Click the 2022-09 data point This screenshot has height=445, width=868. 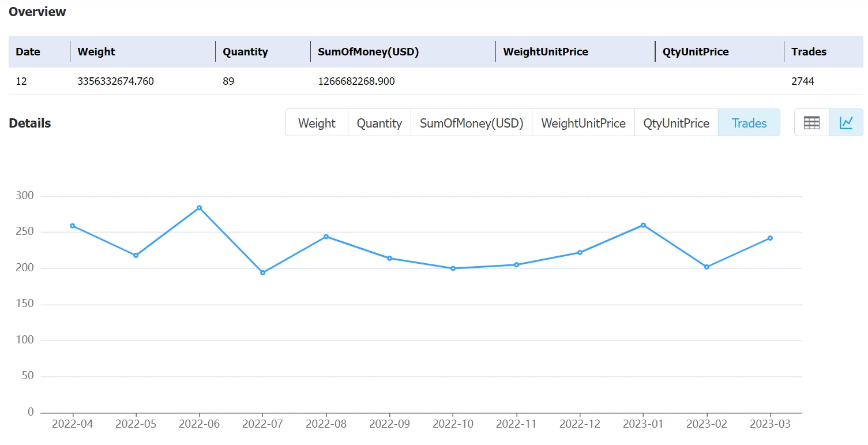pos(390,258)
